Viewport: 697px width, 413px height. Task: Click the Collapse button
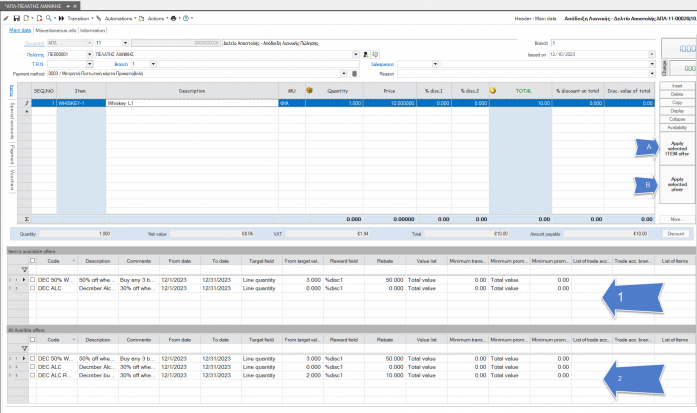click(677, 119)
